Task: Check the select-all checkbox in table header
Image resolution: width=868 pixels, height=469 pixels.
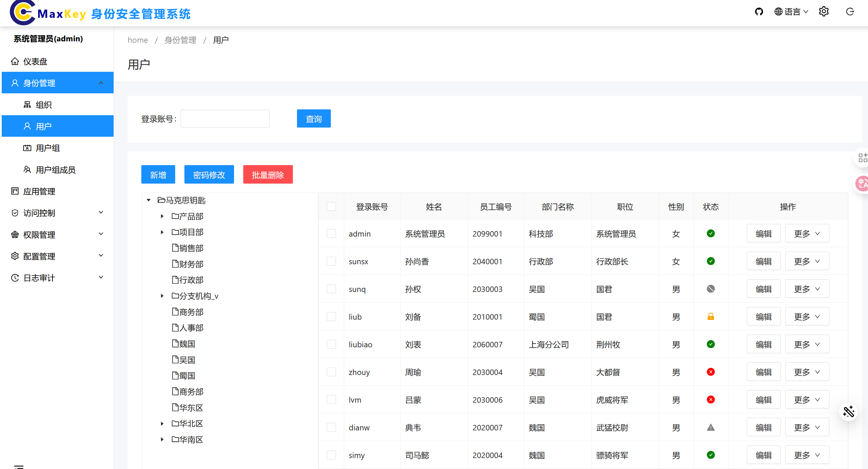Action: (331, 206)
